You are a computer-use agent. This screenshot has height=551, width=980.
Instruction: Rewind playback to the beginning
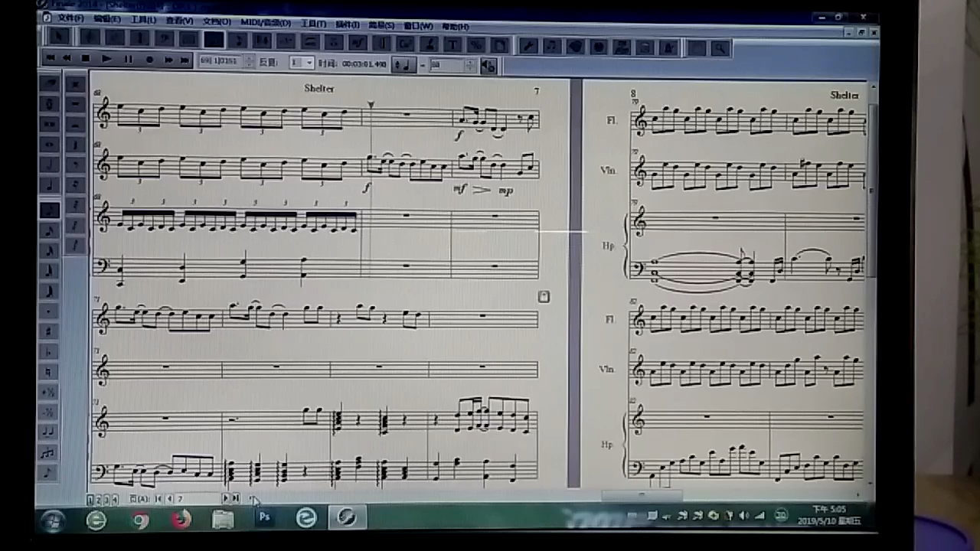pos(51,58)
